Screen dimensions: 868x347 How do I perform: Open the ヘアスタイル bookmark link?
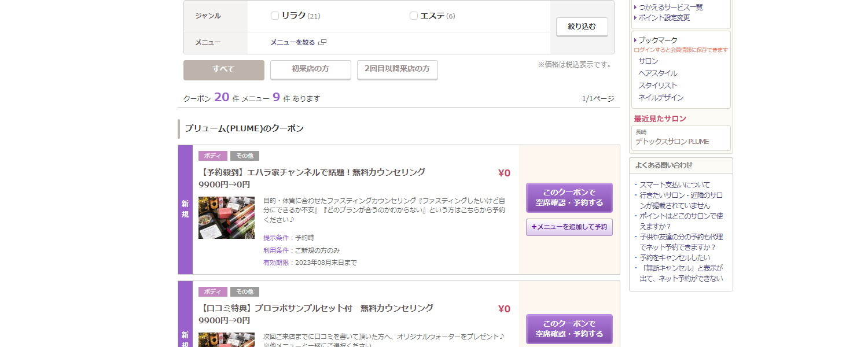657,73
